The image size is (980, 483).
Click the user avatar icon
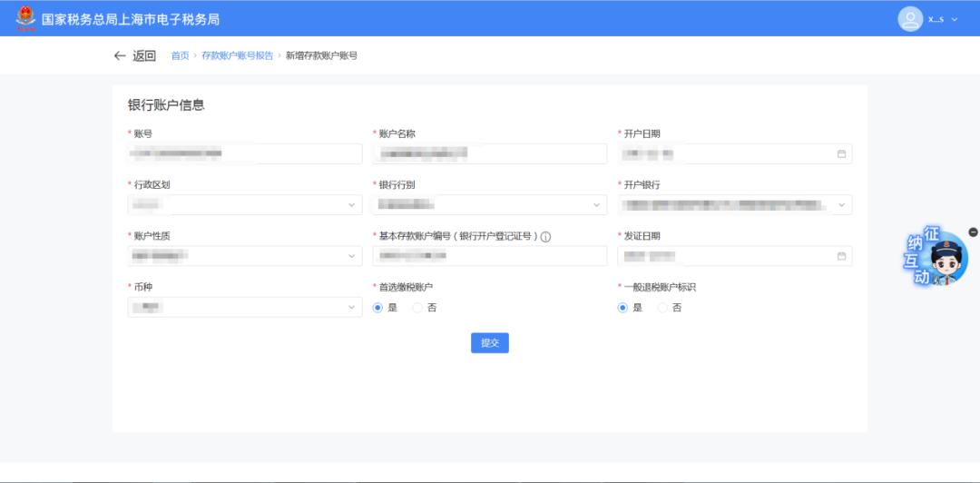tap(910, 19)
